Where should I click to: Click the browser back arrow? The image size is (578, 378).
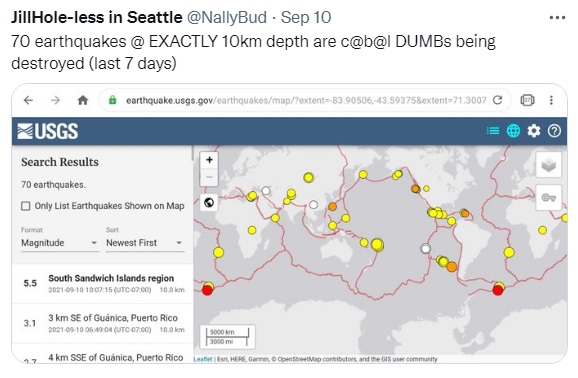click(x=28, y=100)
